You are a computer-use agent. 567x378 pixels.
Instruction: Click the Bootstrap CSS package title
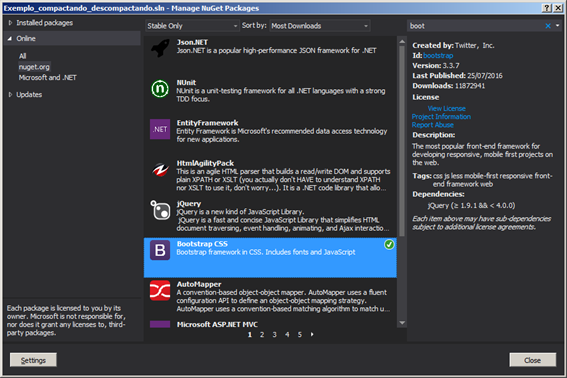tap(202, 244)
